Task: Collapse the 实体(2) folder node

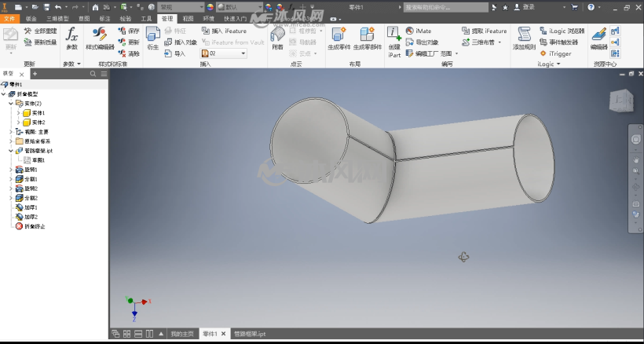Action: point(11,104)
